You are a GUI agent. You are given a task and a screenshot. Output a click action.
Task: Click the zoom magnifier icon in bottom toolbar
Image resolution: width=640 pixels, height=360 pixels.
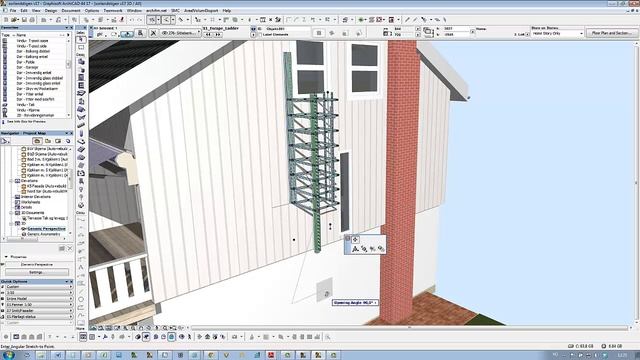(164, 327)
